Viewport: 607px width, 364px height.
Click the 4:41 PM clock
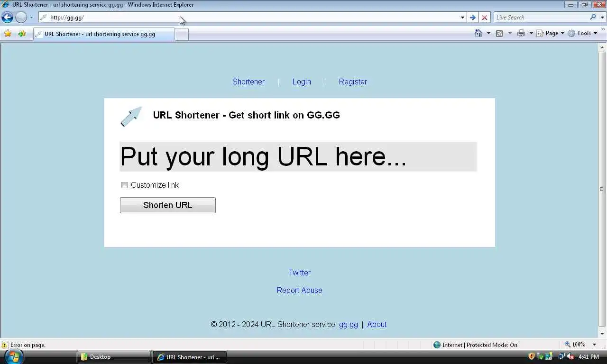[x=589, y=357]
